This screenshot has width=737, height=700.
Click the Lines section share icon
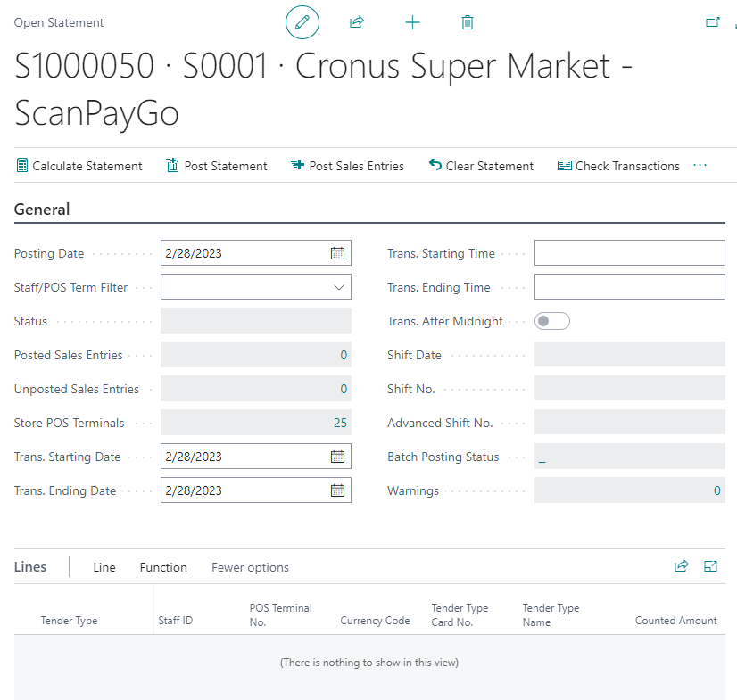coord(682,566)
